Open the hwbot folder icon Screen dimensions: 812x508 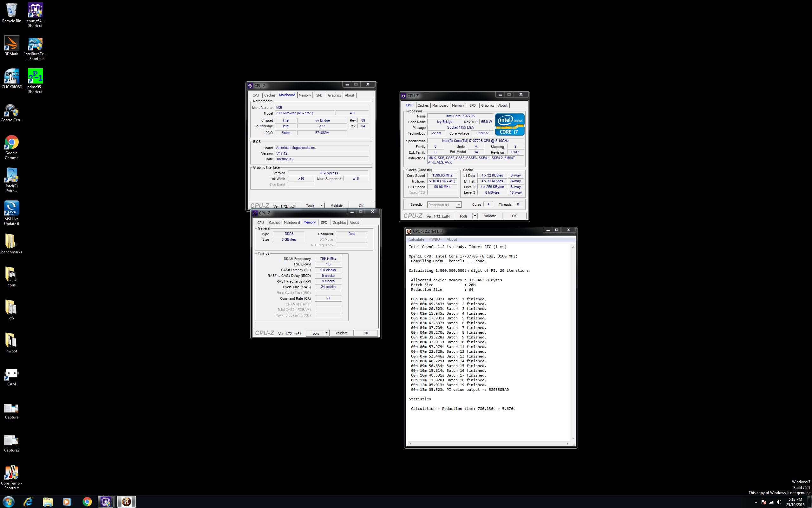(11, 343)
